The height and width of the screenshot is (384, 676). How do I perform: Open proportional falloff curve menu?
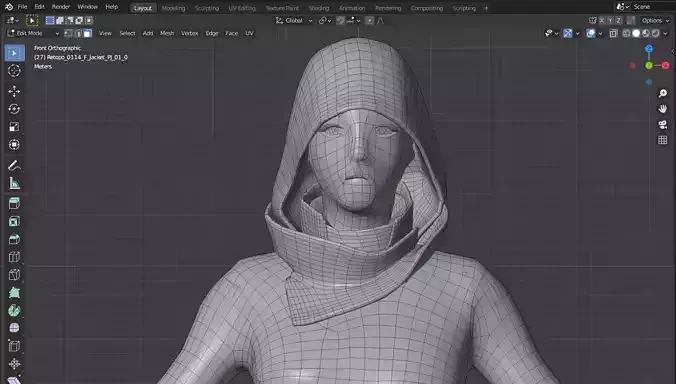(380, 20)
